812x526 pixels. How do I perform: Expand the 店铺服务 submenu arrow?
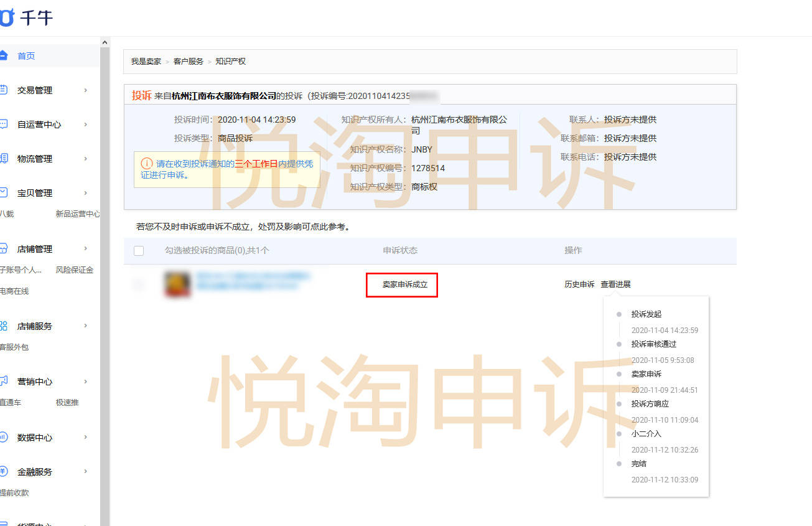click(85, 326)
